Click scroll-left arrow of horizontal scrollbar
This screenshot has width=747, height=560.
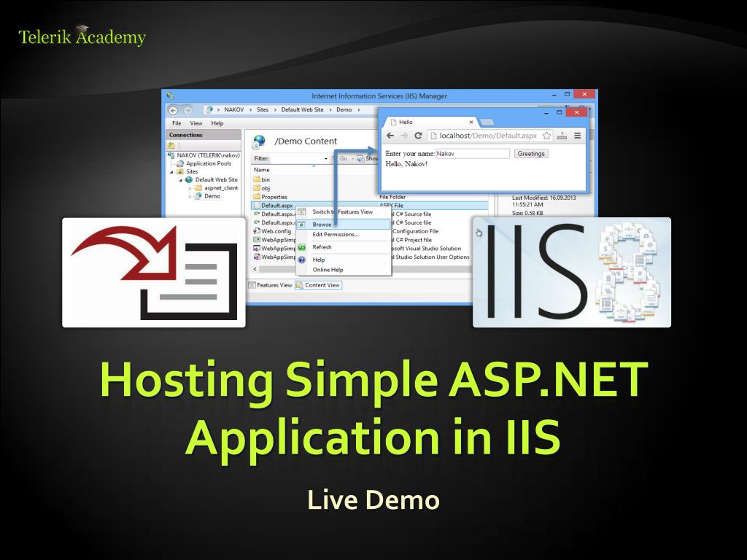255,269
